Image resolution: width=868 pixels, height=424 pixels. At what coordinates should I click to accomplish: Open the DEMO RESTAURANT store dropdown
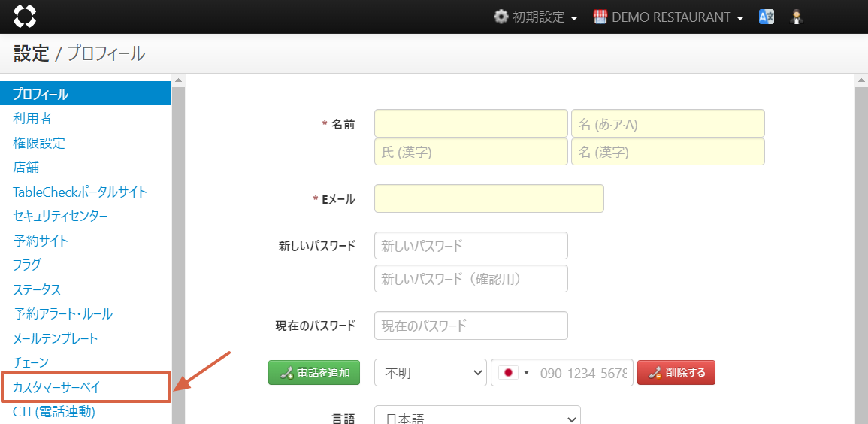coord(669,17)
